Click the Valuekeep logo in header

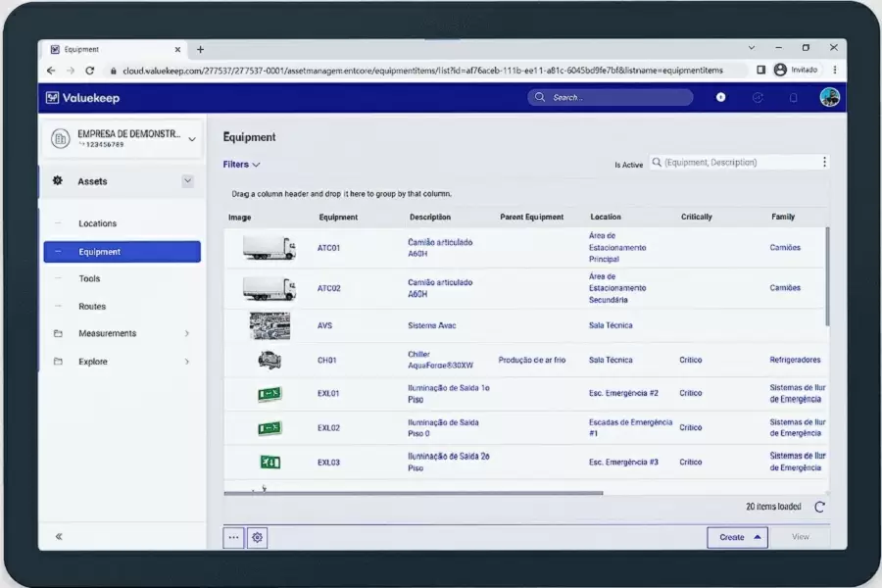tap(82, 98)
